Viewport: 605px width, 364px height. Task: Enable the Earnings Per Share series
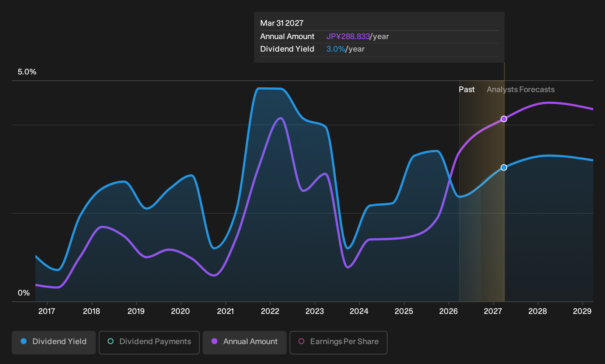point(338,342)
